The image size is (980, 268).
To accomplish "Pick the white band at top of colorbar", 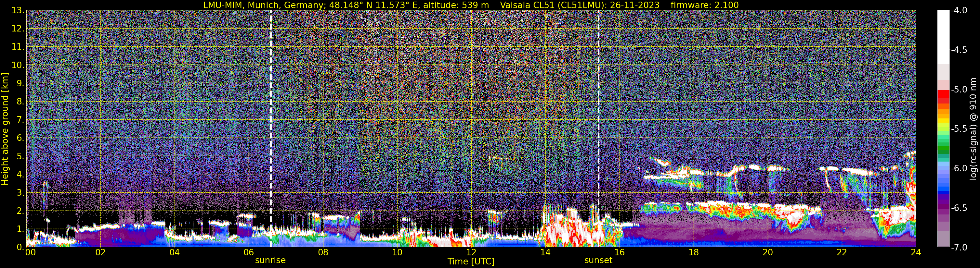I will point(944,37).
